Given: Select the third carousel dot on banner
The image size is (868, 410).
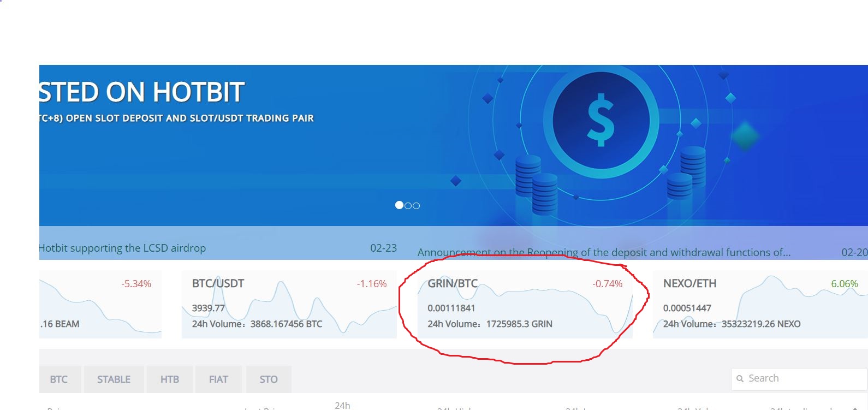Looking at the screenshot, I should 416,206.
